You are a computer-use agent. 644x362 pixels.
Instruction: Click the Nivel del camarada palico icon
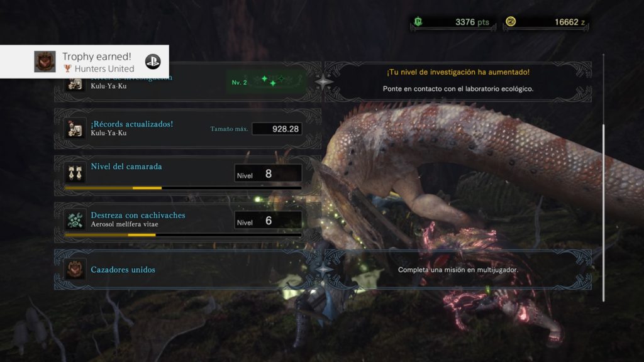(x=75, y=173)
